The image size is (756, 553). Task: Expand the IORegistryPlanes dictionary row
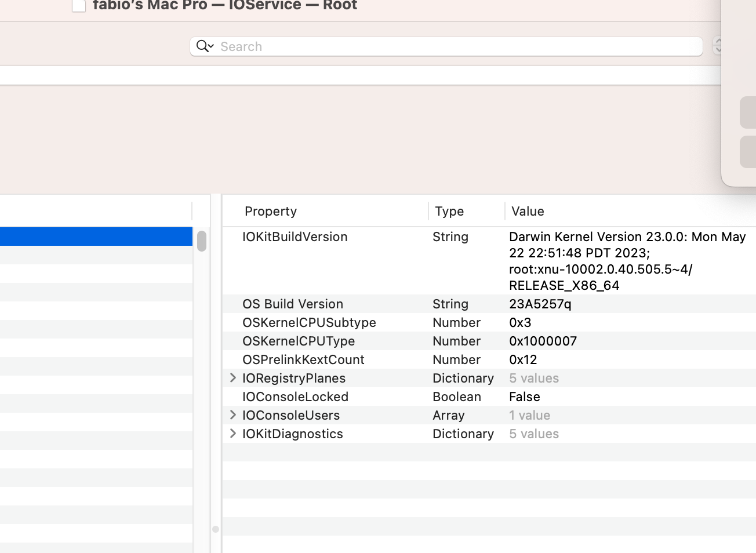233,378
